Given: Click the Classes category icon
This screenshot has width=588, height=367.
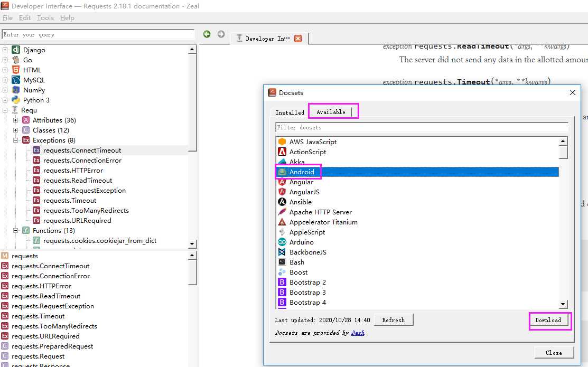Looking at the screenshot, I should (x=26, y=130).
